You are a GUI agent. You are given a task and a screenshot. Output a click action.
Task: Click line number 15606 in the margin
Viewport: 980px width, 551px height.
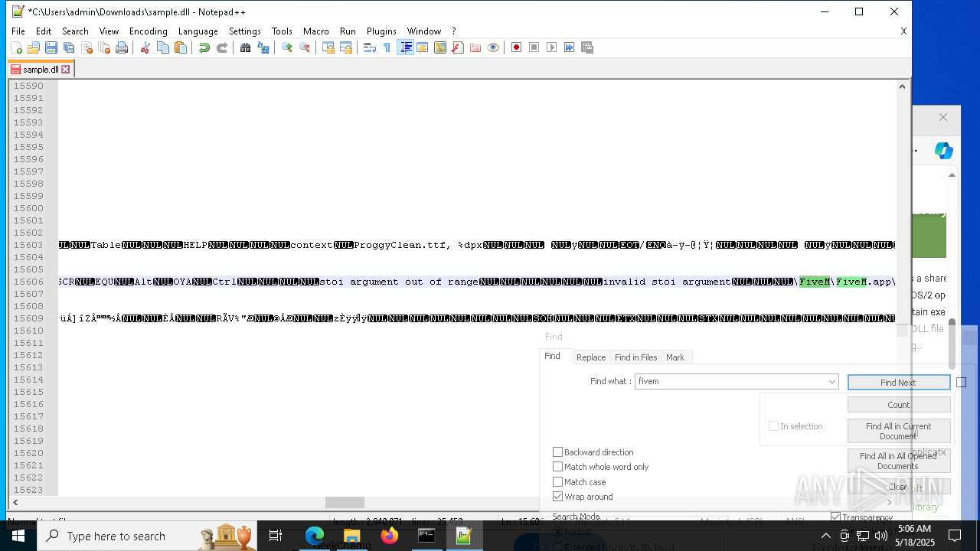coord(28,282)
